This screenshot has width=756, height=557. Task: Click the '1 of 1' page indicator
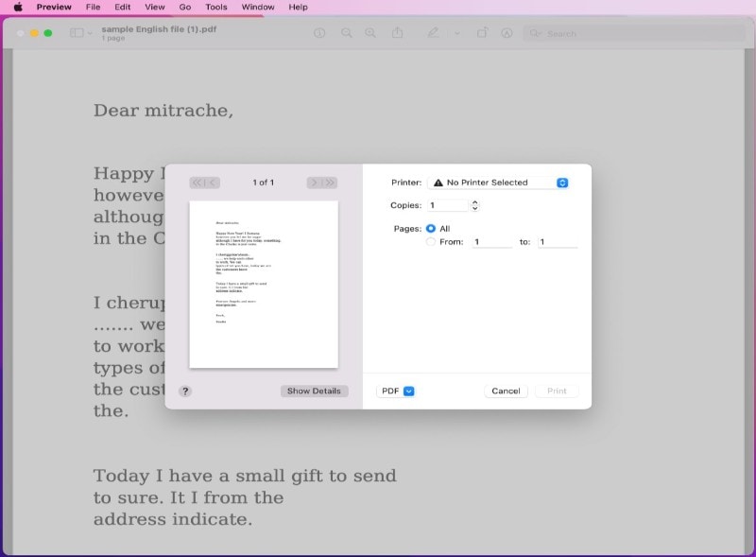[264, 183]
